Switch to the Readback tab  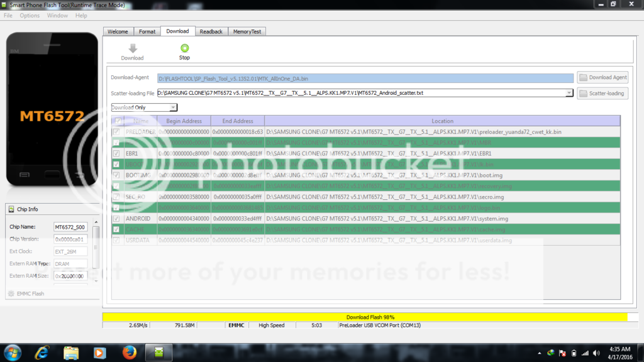click(x=211, y=31)
